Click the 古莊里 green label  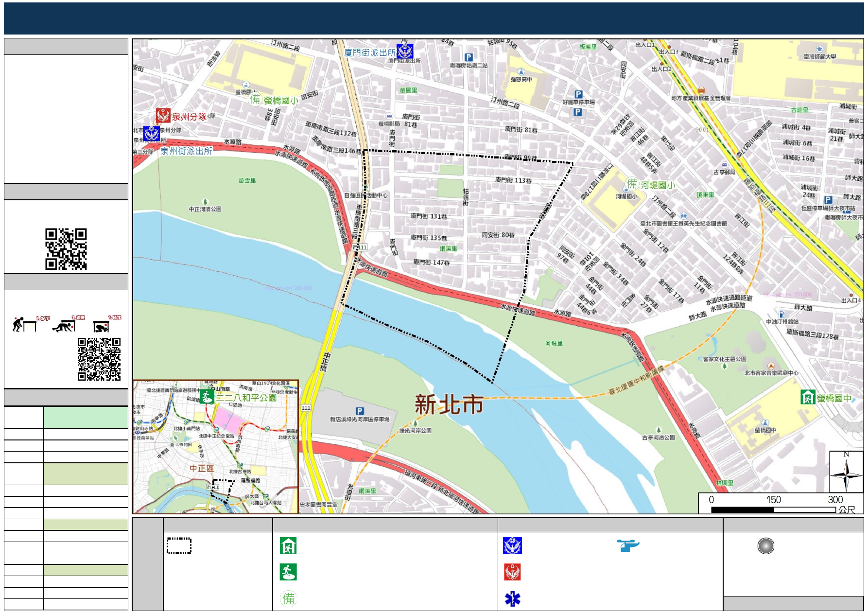point(800,110)
